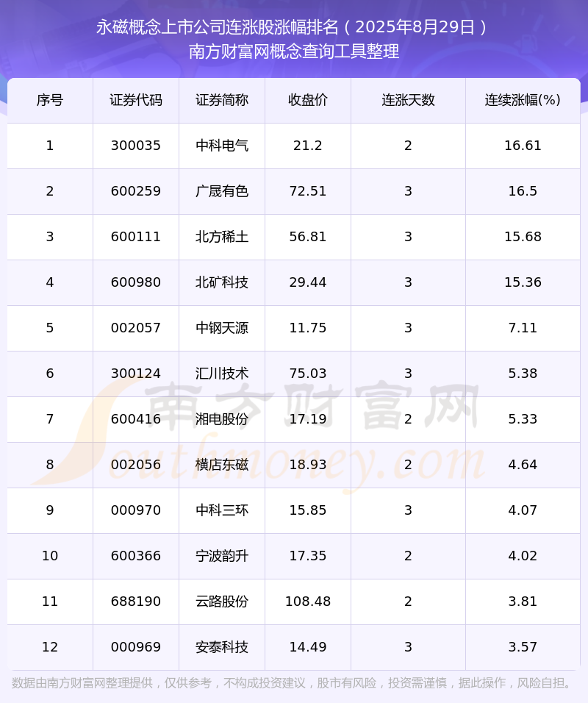Select stock code 688190
Screen dimensions: 588x703
click(136, 602)
